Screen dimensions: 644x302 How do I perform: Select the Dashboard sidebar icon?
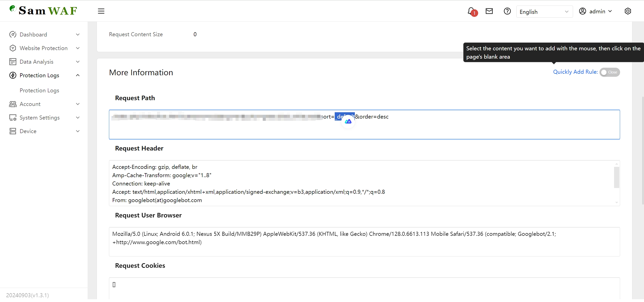coord(13,34)
